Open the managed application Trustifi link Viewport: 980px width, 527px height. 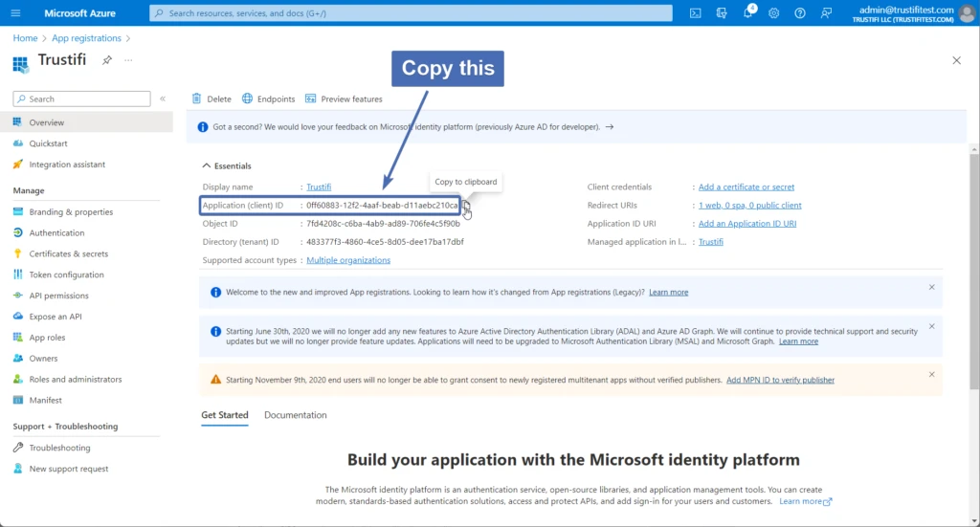pos(711,242)
